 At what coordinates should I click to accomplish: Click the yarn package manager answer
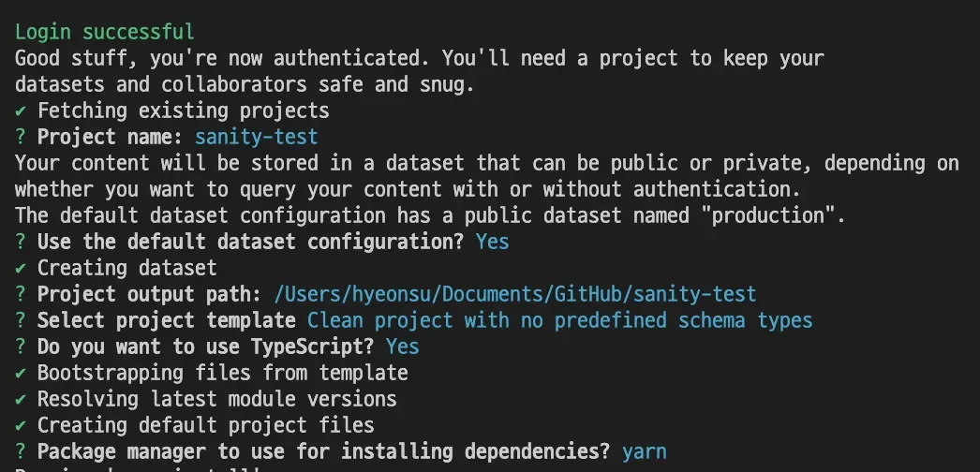coord(644,451)
